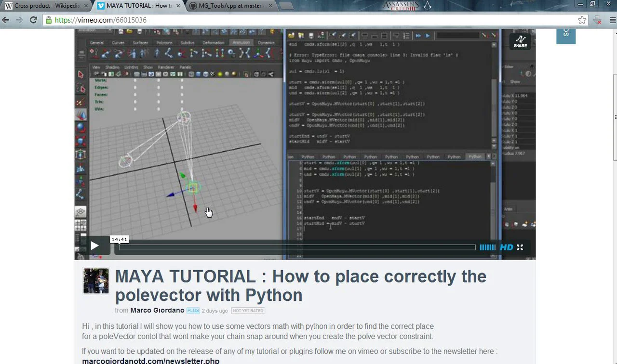Viewport: 617px width, 364px height.
Task: Play the Vimeo video
Action: (x=94, y=247)
